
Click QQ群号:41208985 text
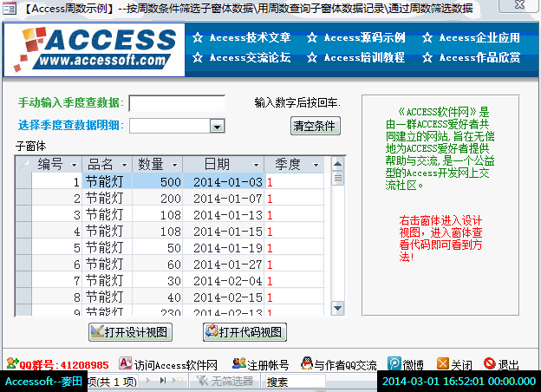coord(64,365)
